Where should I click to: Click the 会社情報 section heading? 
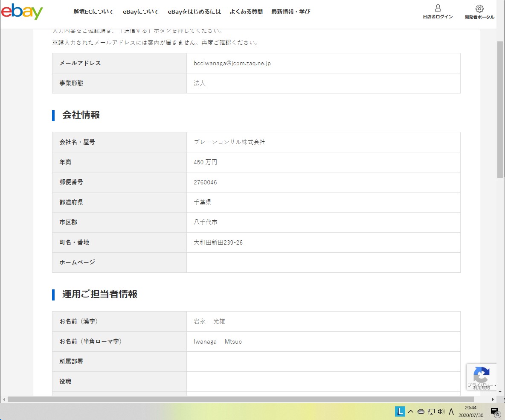click(81, 115)
